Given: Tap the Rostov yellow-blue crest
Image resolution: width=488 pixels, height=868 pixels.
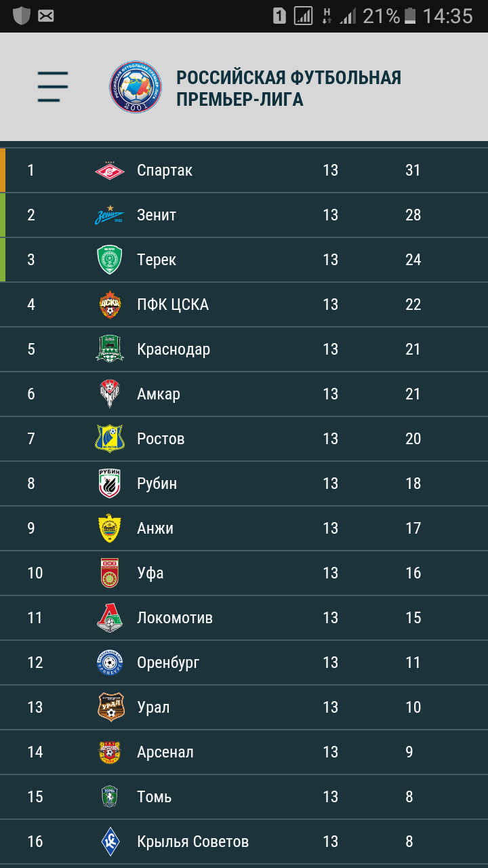Looking at the screenshot, I should click(110, 439).
